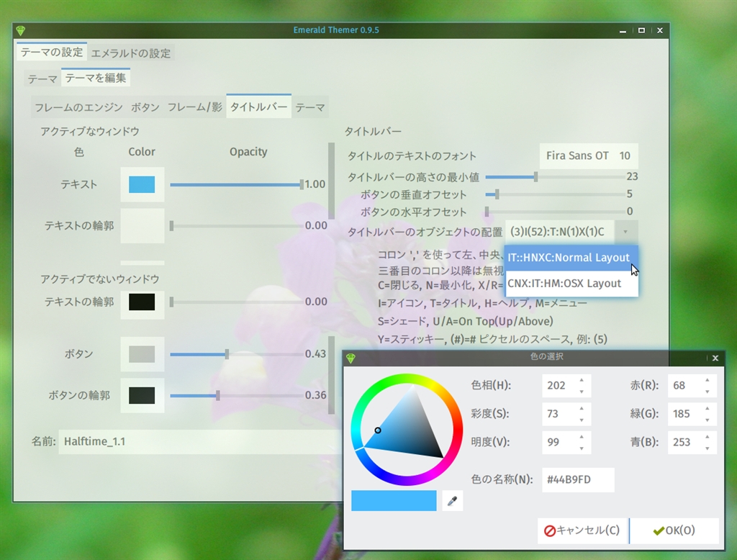
Task: Increase the 彩度(S) value
Action: click(582, 408)
